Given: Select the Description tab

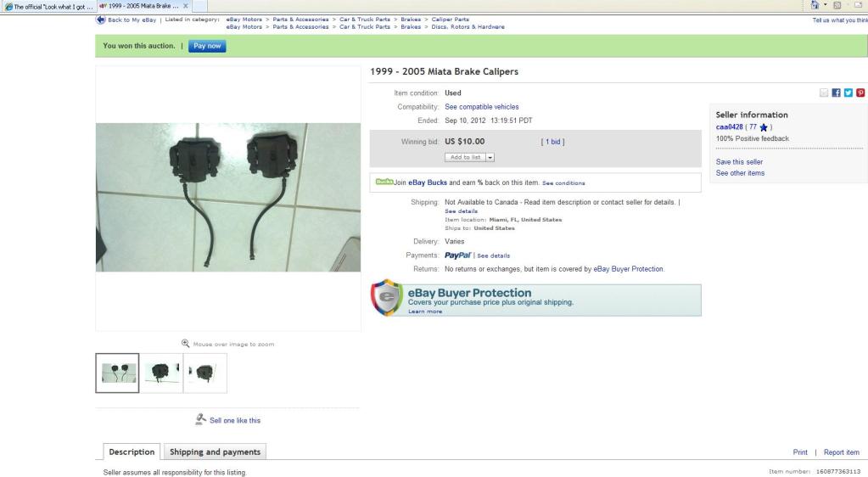Looking at the screenshot, I should (132, 452).
